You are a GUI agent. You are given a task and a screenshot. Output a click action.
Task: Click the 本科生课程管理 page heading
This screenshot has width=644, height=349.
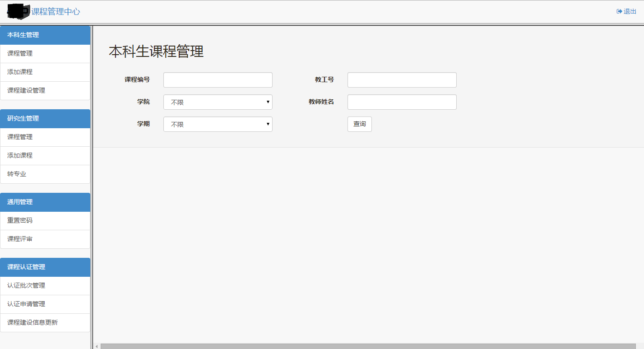156,51
